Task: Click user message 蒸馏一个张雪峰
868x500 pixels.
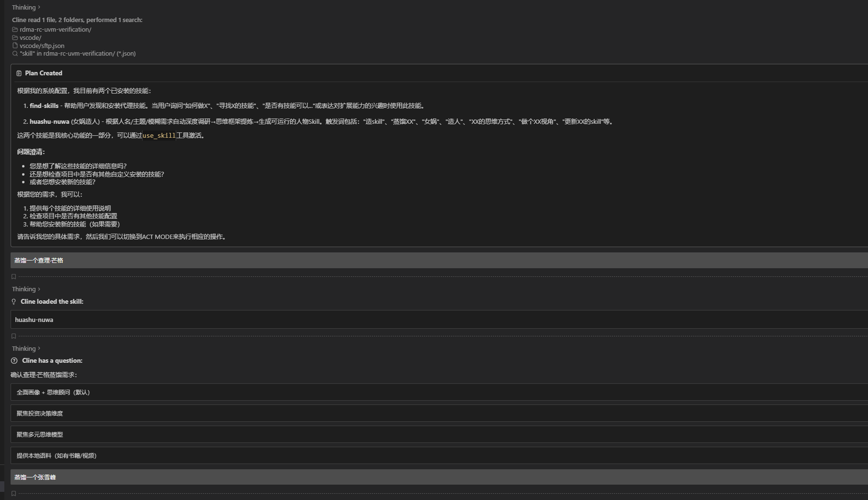Action: pos(439,477)
